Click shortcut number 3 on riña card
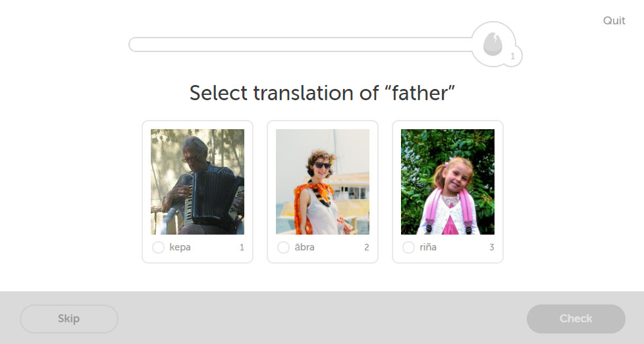This screenshot has height=344, width=644. [492, 248]
